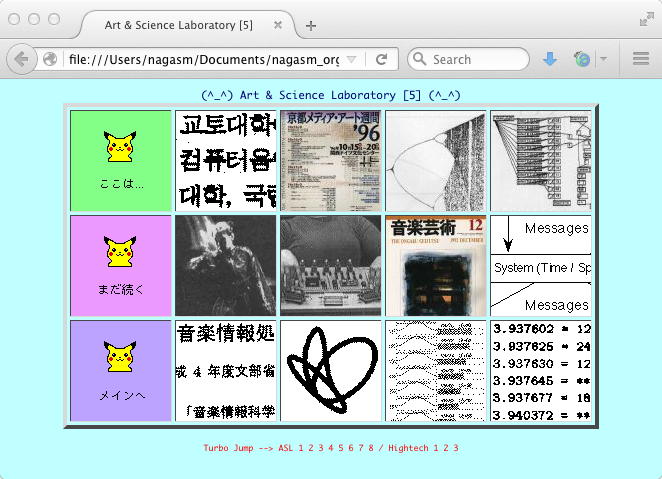
Task: Click the globe site identity icon
Action: [x=49, y=59]
